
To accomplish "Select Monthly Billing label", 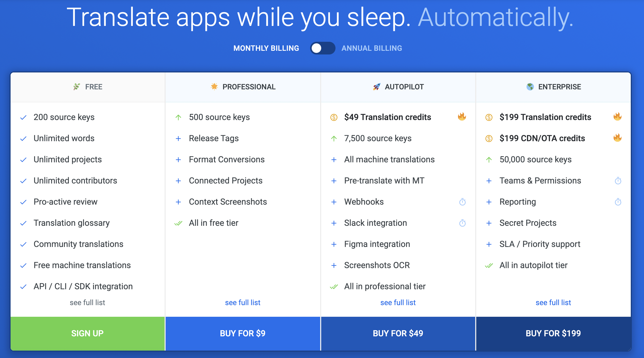I will [266, 48].
